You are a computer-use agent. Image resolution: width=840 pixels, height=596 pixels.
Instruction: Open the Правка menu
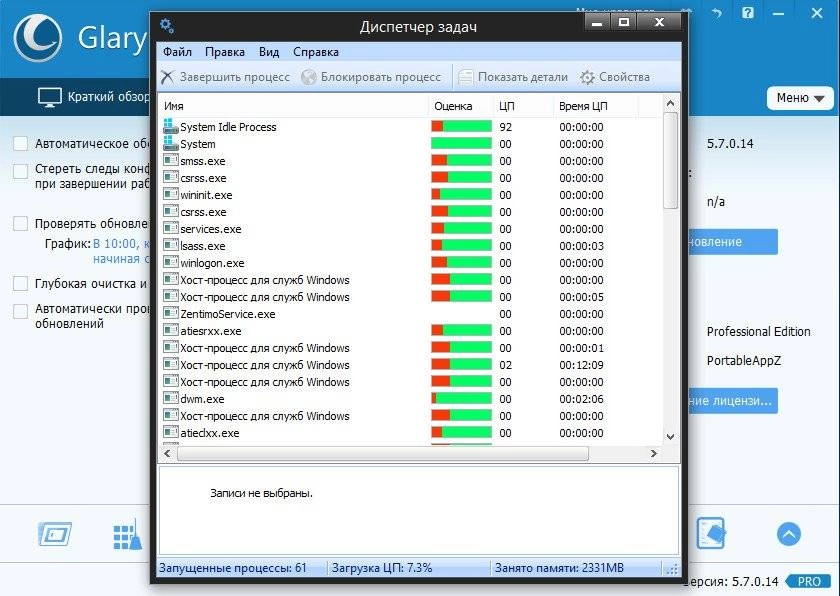pos(225,52)
